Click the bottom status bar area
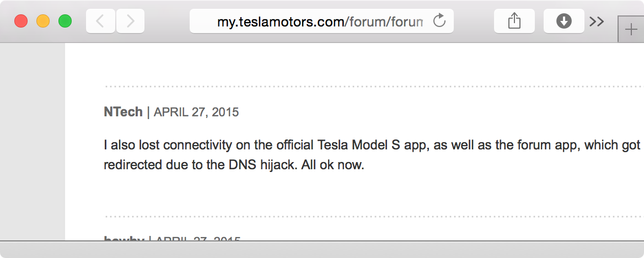 tap(322, 249)
